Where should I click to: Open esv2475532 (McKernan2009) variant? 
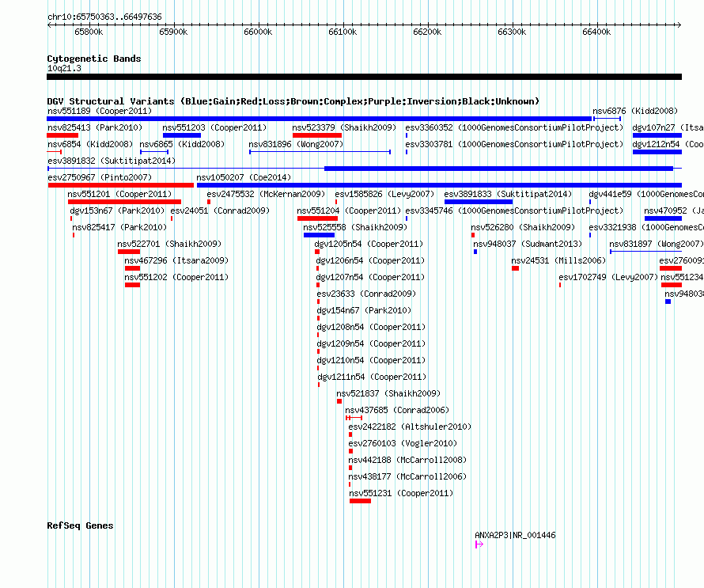[266, 194]
